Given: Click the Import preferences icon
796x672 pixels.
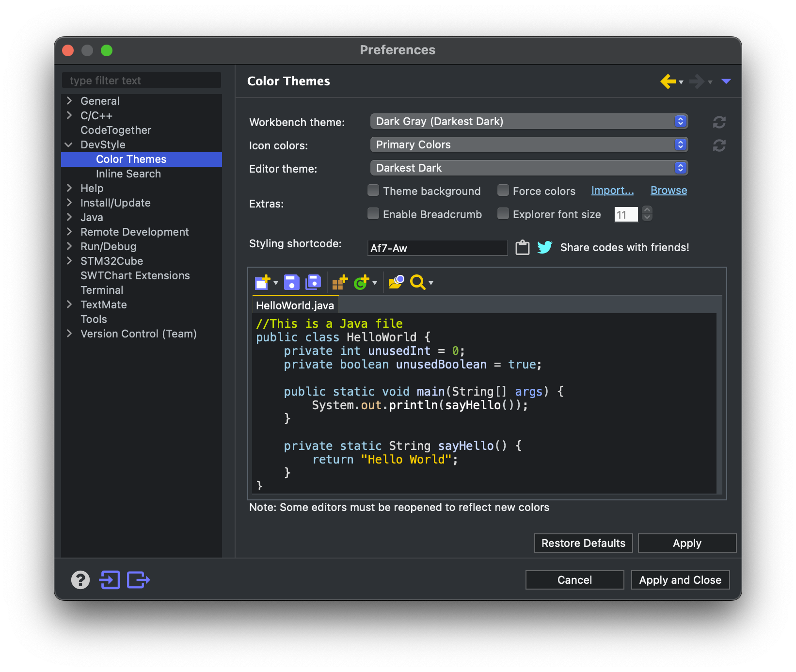Looking at the screenshot, I should click(110, 580).
